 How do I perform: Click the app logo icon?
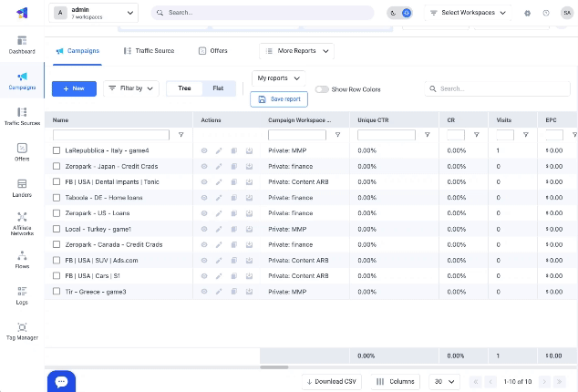click(22, 13)
